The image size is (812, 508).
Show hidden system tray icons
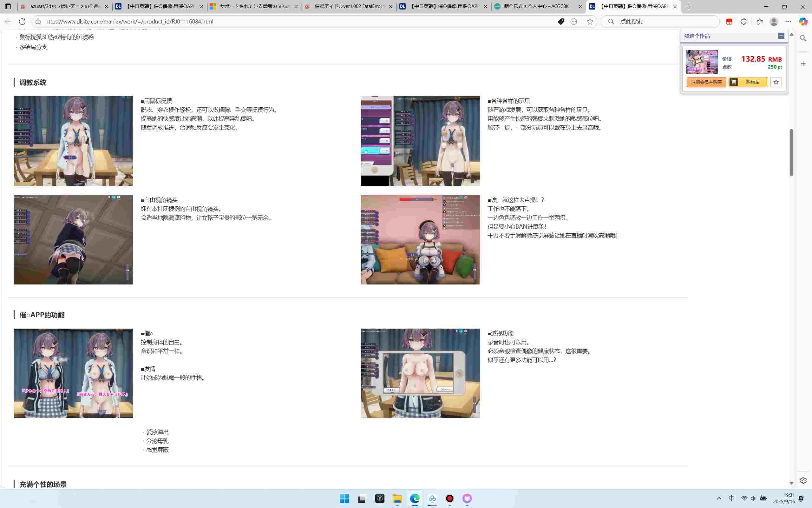pyautogui.click(x=719, y=498)
